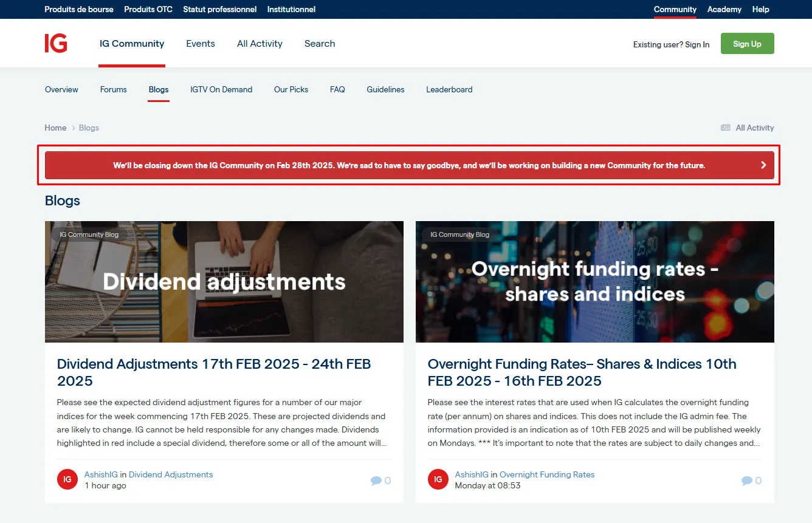Go to the Overview sub-tab
The image size is (812, 523).
[61, 89]
